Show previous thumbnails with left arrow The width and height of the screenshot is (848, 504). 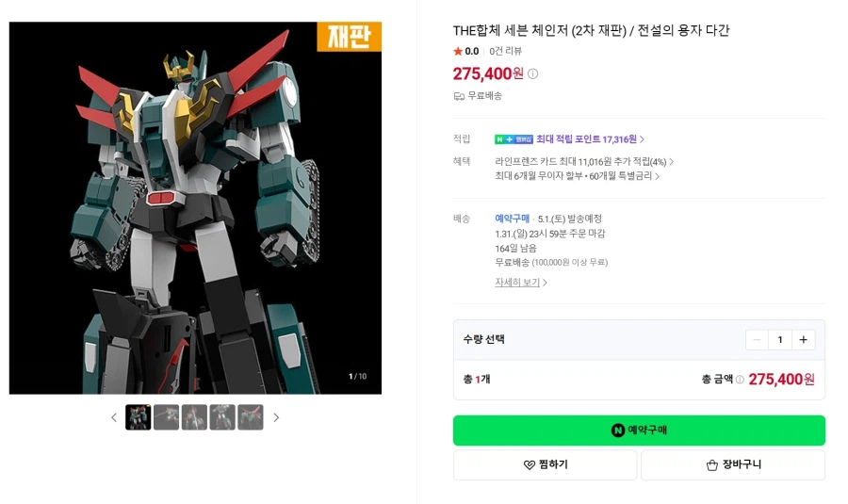[114, 417]
